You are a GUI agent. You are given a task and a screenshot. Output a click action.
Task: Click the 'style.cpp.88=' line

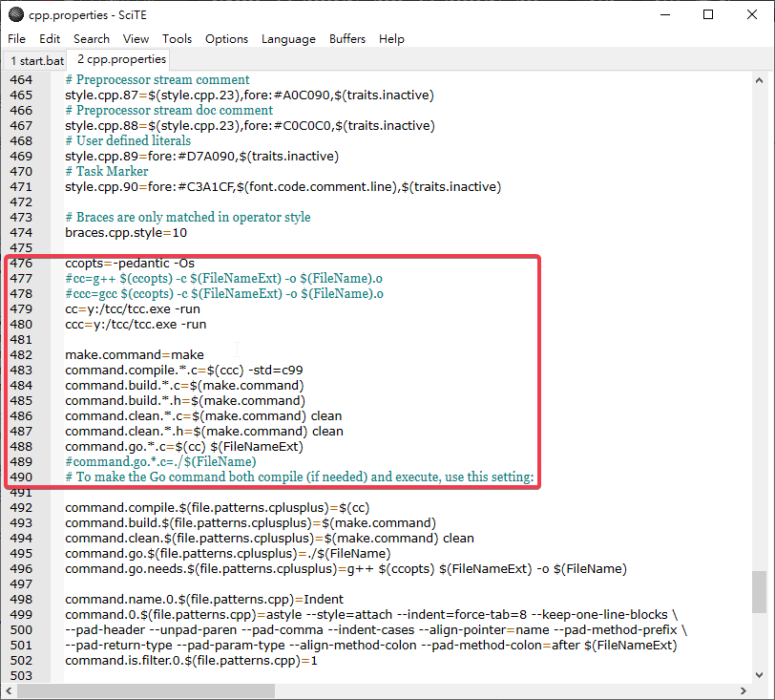(x=250, y=126)
